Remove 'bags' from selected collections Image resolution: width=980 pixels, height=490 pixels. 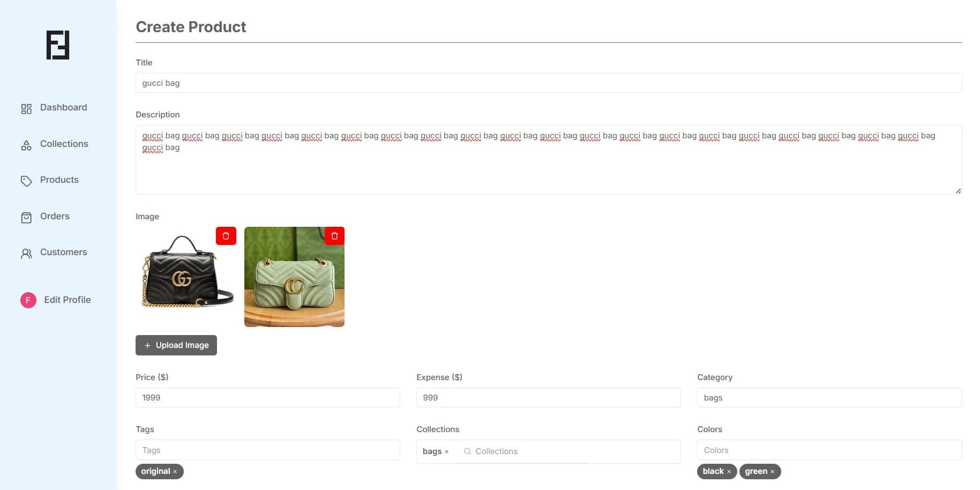pos(446,452)
